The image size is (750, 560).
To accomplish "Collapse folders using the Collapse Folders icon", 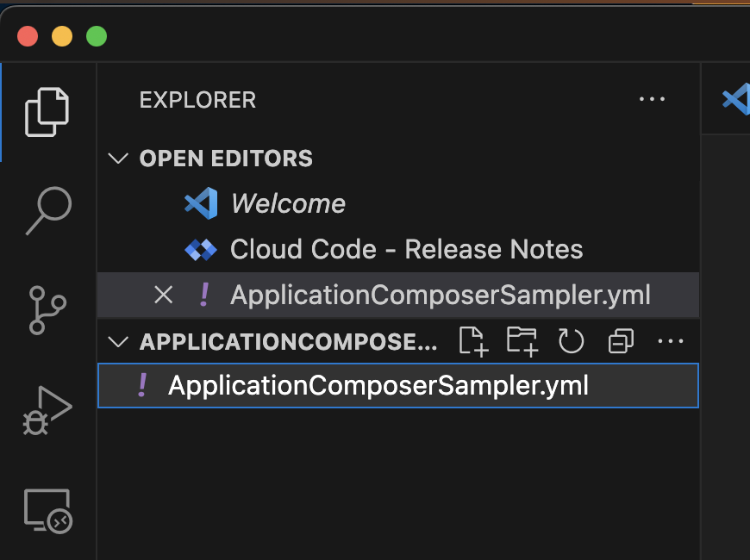I will click(620, 341).
